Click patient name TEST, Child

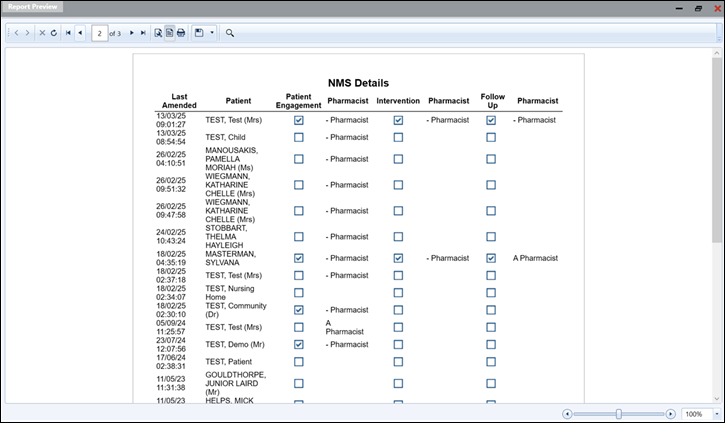click(225, 137)
